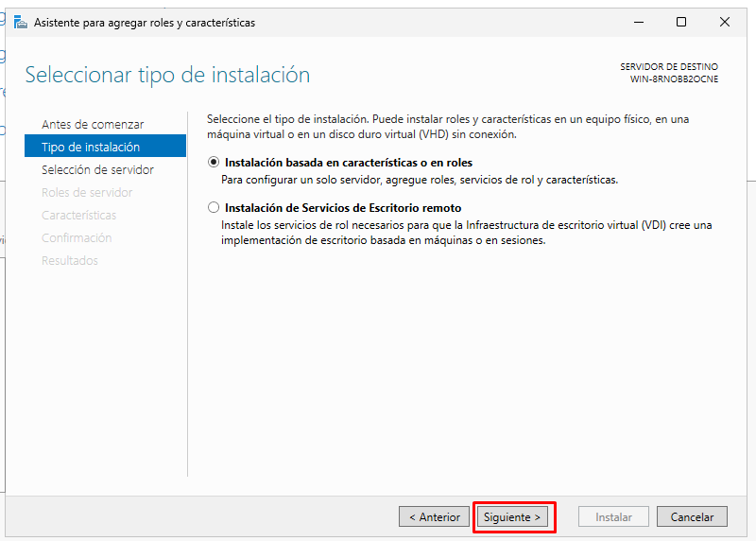Close the wizard window
The image size is (756, 541).
coord(724,22)
